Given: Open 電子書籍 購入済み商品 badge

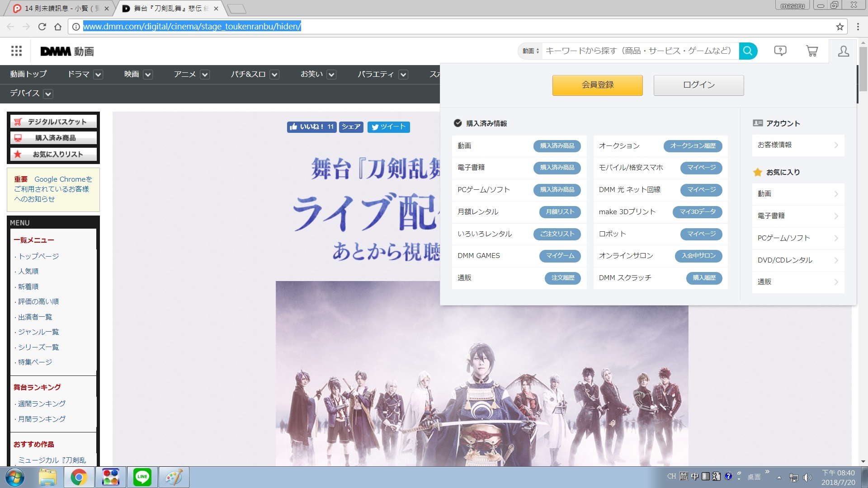Looking at the screenshot, I should click(x=557, y=168).
